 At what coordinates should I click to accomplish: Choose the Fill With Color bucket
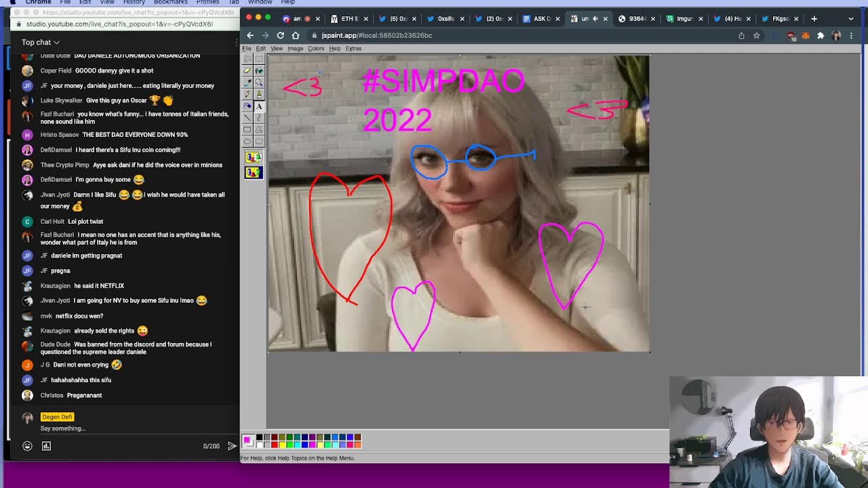coord(259,70)
